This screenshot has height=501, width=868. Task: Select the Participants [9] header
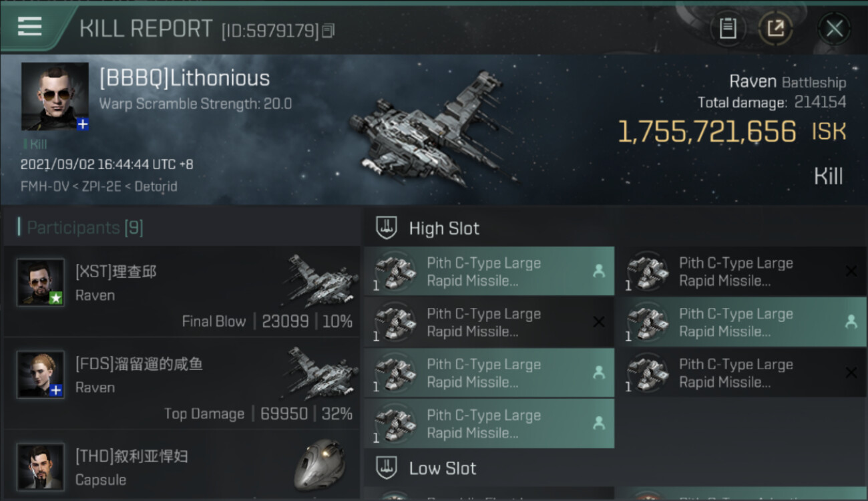coord(85,228)
